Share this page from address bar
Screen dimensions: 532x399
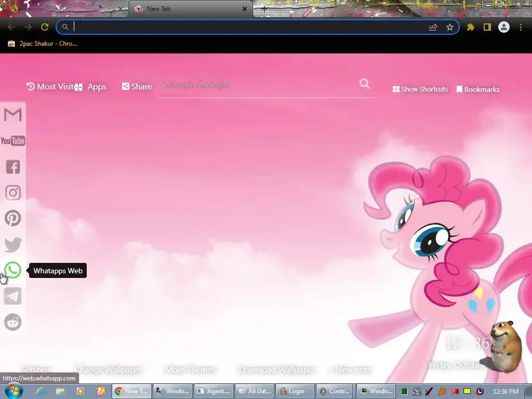tap(433, 27)
